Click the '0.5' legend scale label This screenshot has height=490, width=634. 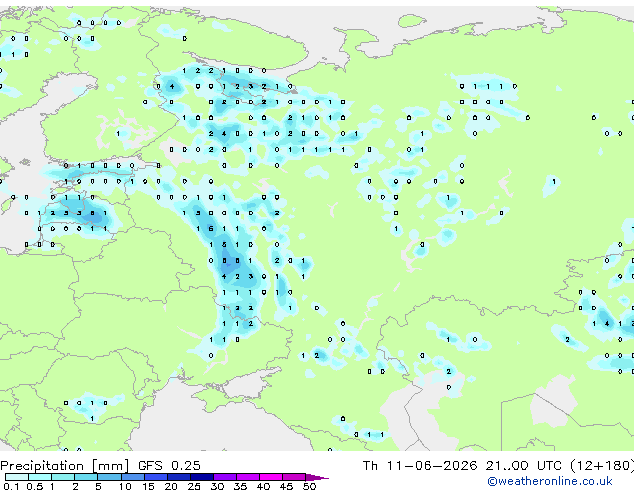pyautogui.click(x=35, y=486)
